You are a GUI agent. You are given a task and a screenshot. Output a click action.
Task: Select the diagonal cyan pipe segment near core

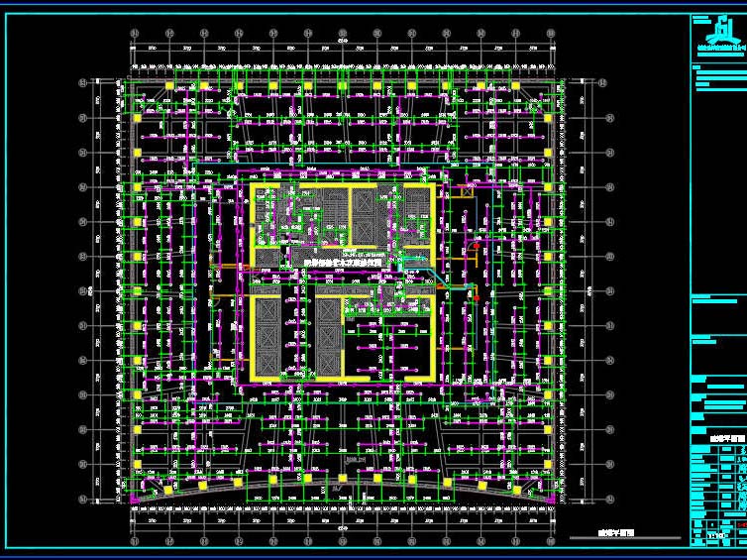click(438, 280)
